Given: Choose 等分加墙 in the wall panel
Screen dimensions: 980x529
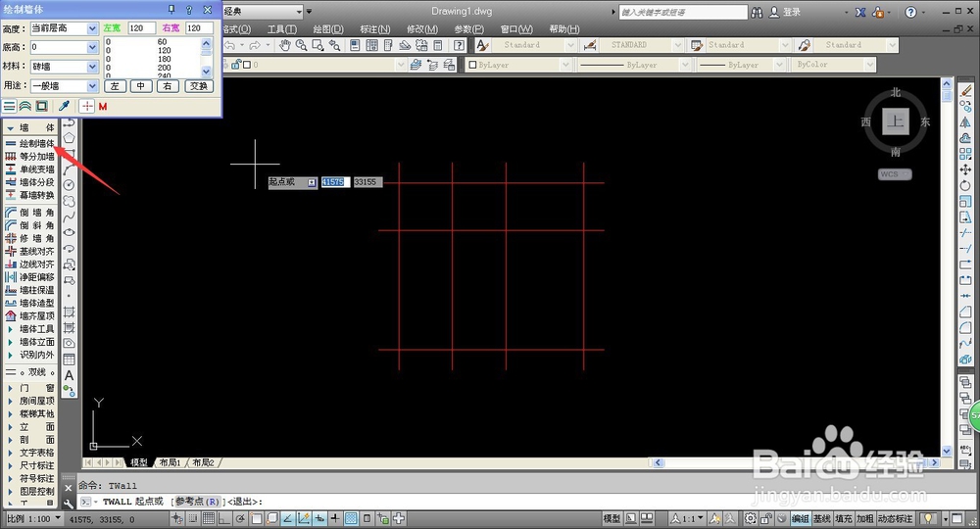Looking at the screenshot, I should (30, 156).
